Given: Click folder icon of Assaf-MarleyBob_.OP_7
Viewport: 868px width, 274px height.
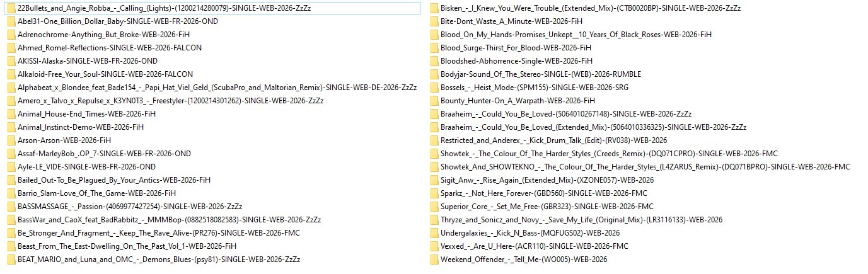Looking at the screenshot, I should click(x=11, y=154).
